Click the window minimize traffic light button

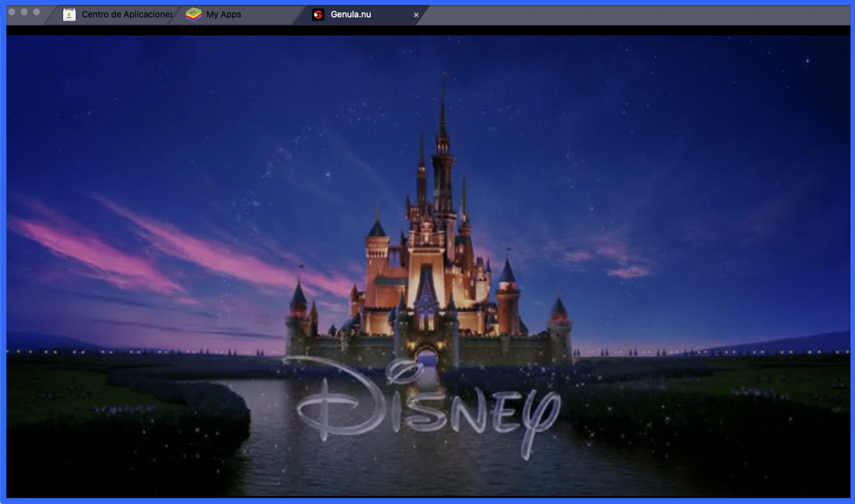click(24, 12)
